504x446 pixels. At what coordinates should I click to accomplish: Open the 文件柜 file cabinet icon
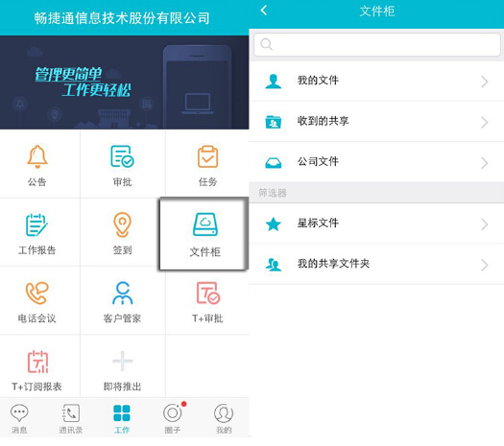205,224
